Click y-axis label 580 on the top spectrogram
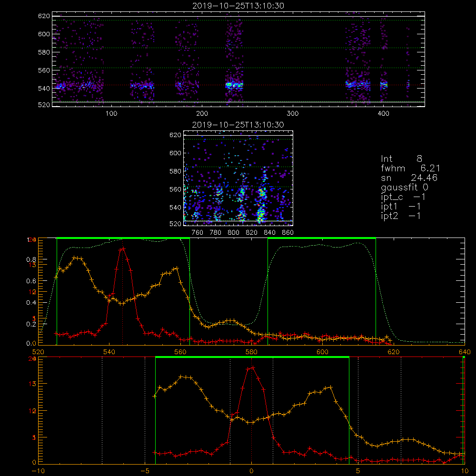The image size is (476, 476). click(44, 52)
